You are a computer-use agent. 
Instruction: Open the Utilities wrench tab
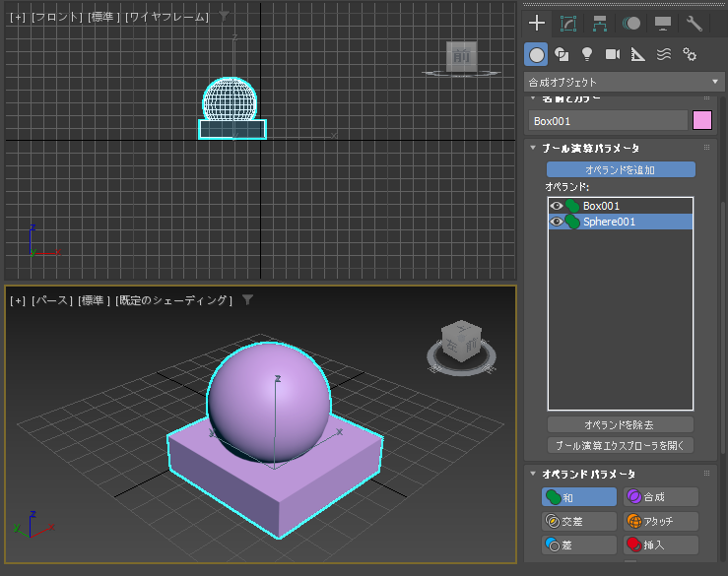click(695, 24)
